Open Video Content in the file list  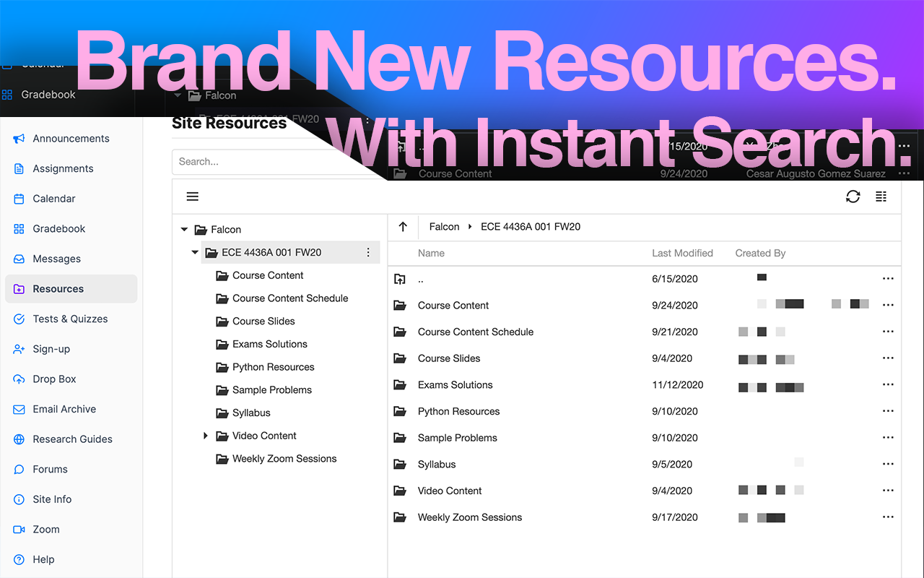click(450, 491)
